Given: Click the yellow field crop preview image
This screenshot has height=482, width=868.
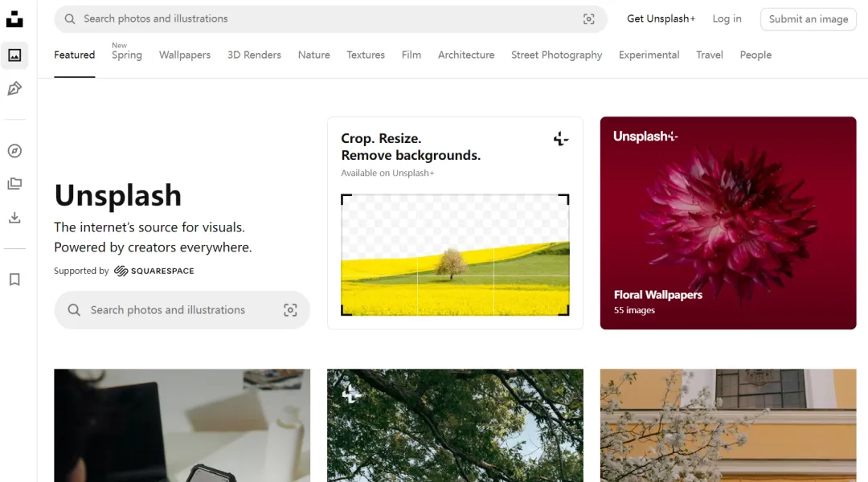Looking at the screenshot, I should click(x=455, y=255).
